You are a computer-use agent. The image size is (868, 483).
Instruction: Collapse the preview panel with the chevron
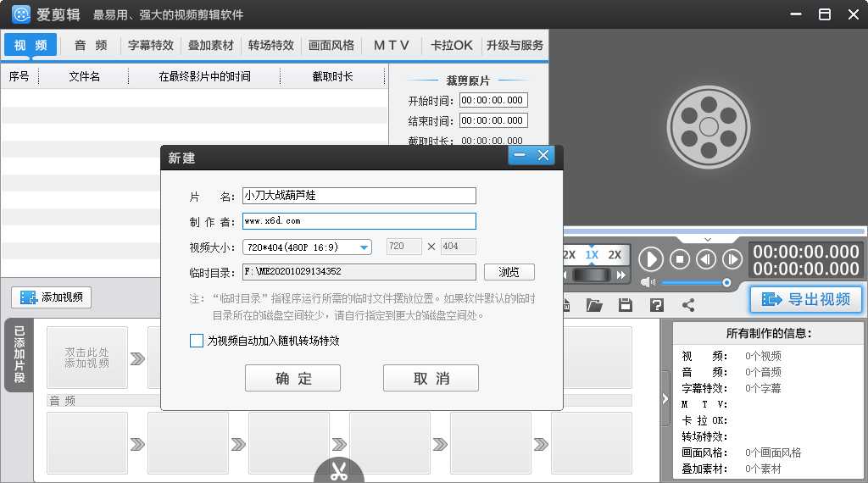(708, 240)
